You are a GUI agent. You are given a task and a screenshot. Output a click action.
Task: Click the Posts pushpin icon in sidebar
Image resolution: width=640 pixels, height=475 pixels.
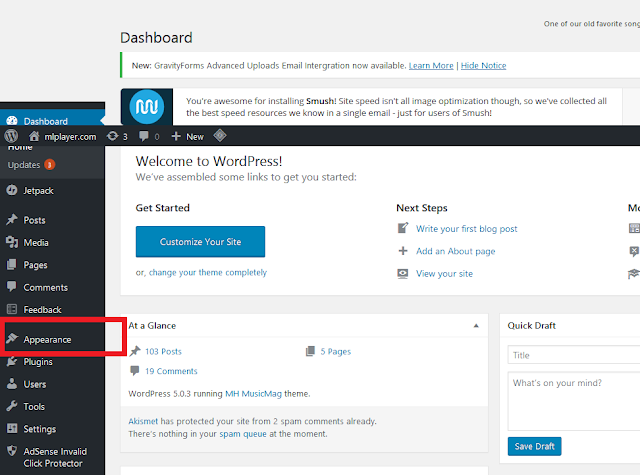click(12, 220)
